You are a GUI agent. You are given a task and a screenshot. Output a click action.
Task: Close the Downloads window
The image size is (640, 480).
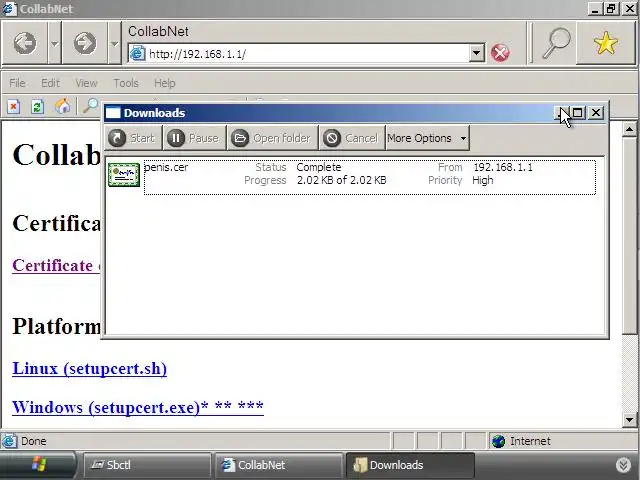click(x=596, y=113)
